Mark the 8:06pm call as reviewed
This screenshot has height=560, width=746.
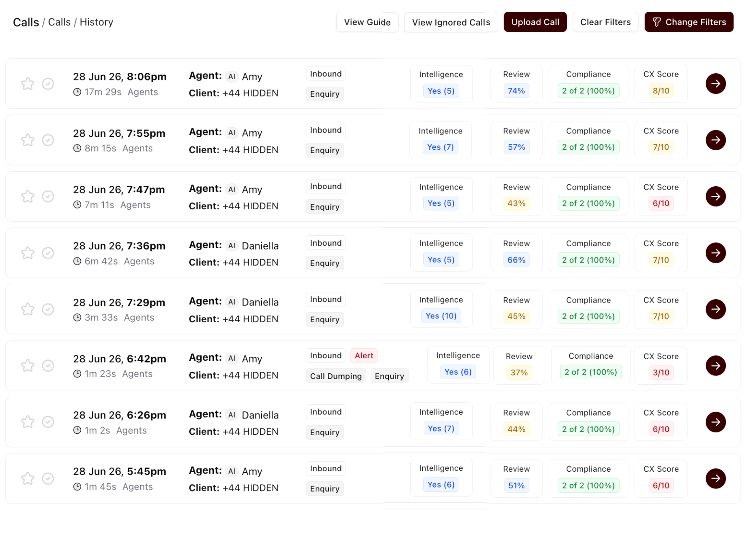pyautogui.click(x=48, y=84)
